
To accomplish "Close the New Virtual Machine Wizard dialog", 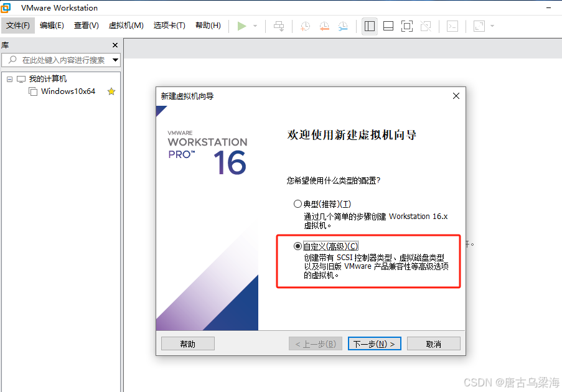I will 456,96.
